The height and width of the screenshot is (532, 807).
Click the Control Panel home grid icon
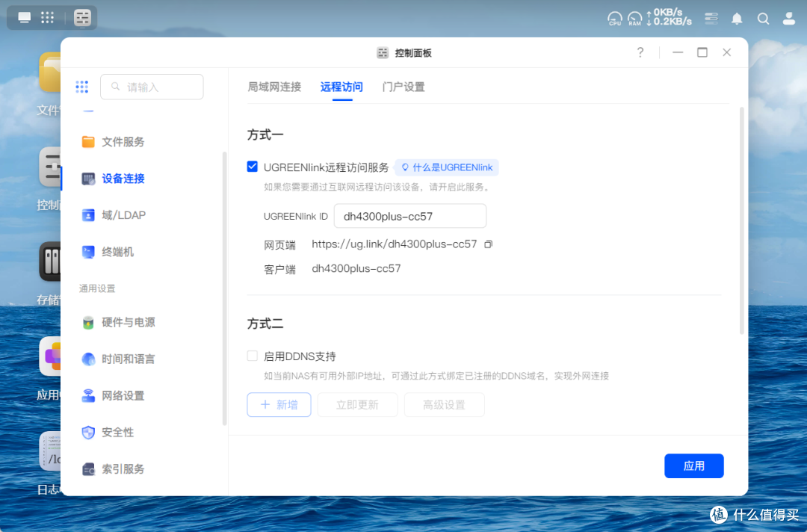pos(82,87)
